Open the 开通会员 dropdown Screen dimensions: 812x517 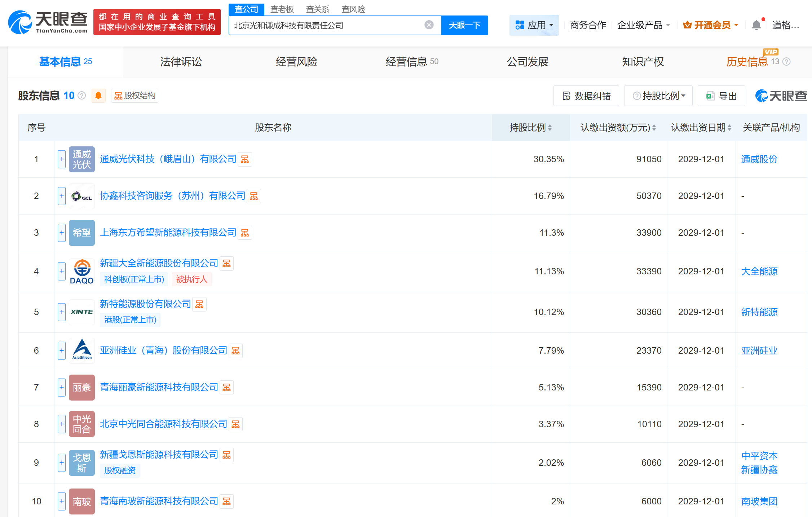711,25
